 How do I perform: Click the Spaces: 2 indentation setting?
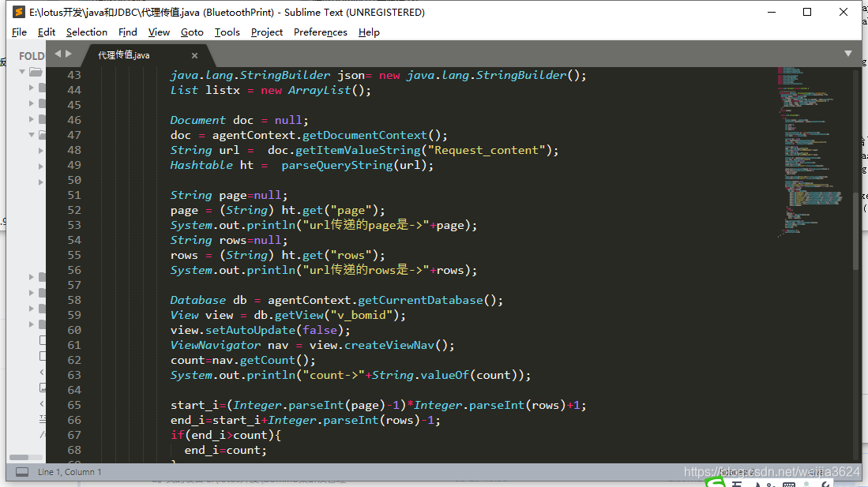(x=738, y=472)
